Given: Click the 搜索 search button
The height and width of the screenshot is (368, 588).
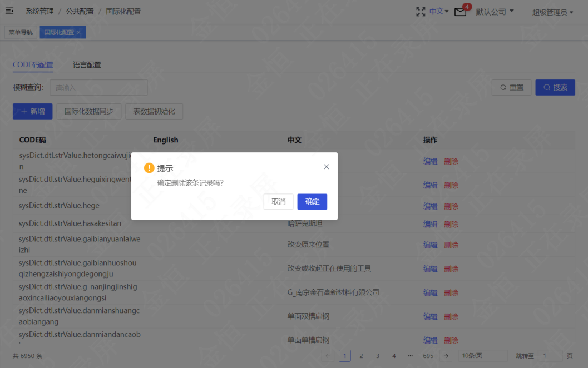Looking at the screenshot, I should pyautogui.click(x=555, y=87).
